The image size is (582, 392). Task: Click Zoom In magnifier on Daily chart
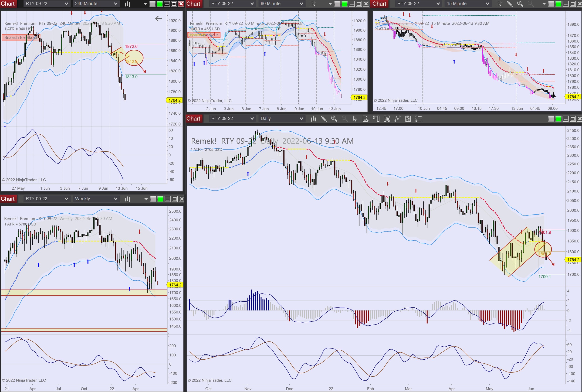[334, 119]
